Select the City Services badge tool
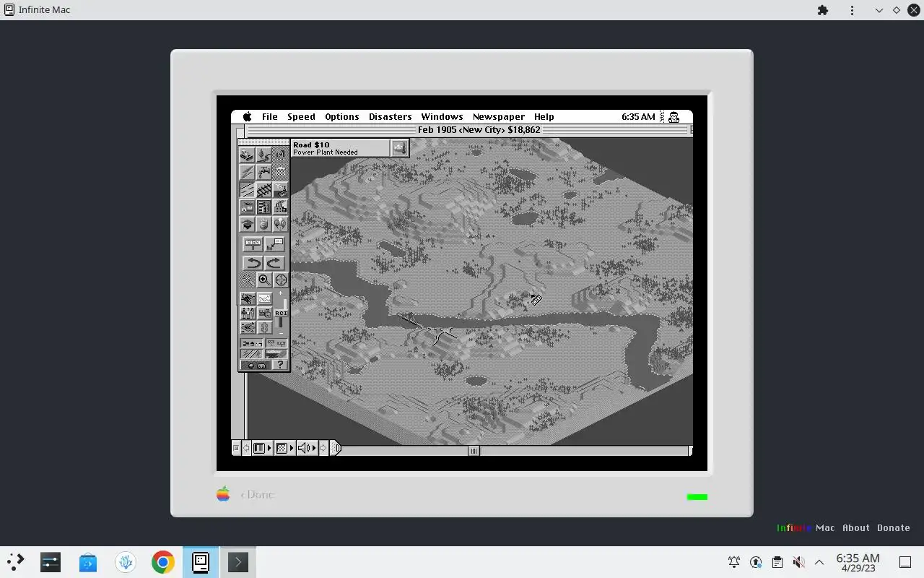 263,224
